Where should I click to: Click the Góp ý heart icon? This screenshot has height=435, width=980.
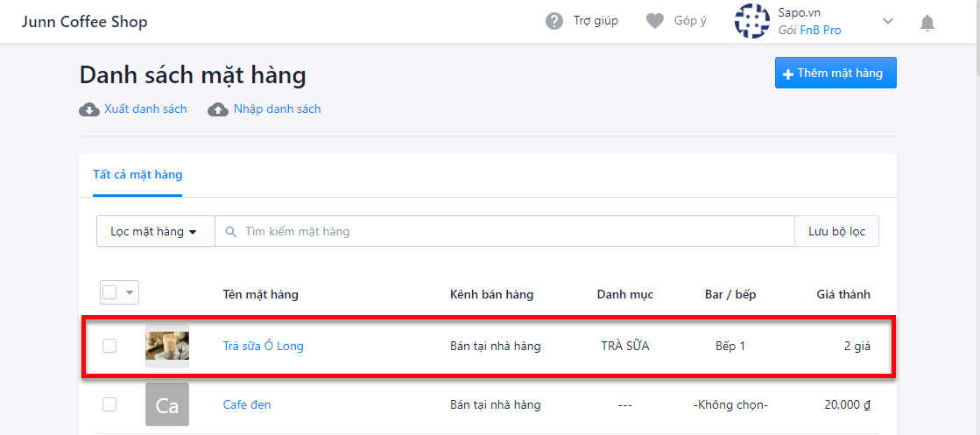point(654,21)
